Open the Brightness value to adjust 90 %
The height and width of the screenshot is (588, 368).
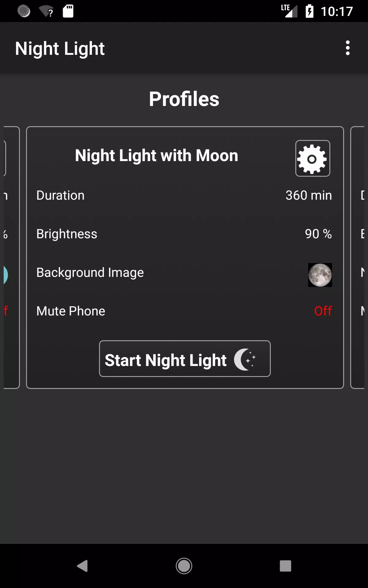pos(319,234)
